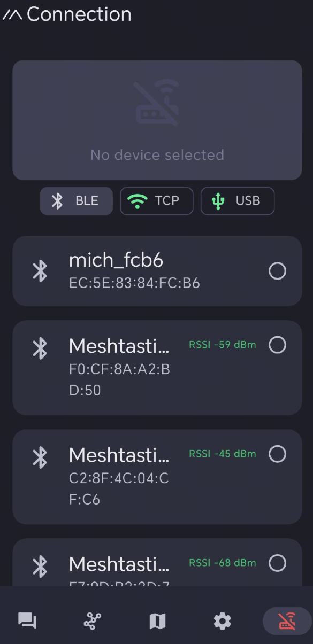313x644 pixels.
Task: Open the Settings gear tab
Action: point(222,621)
